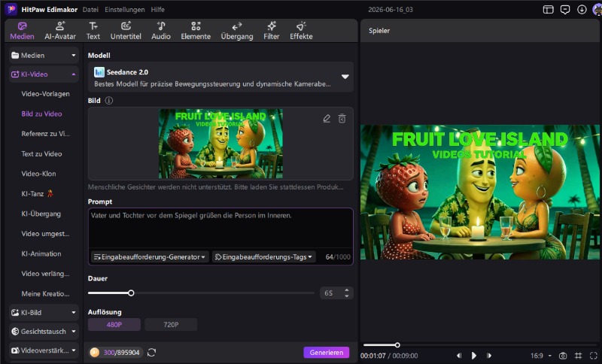Image resolution: width=602 pixels, height=364 pixels.
Task: Select Bild zu Video in the sidebar
Action: [x=41, y=114]
